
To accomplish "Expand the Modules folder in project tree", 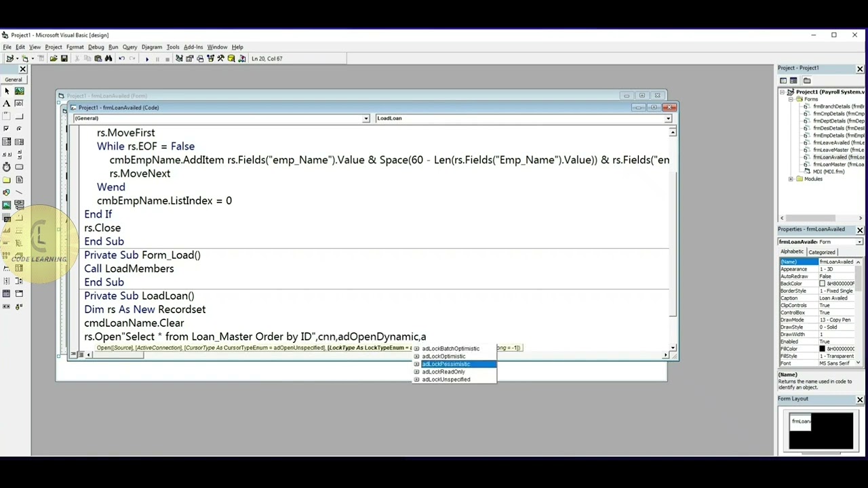I will point(791,179).
